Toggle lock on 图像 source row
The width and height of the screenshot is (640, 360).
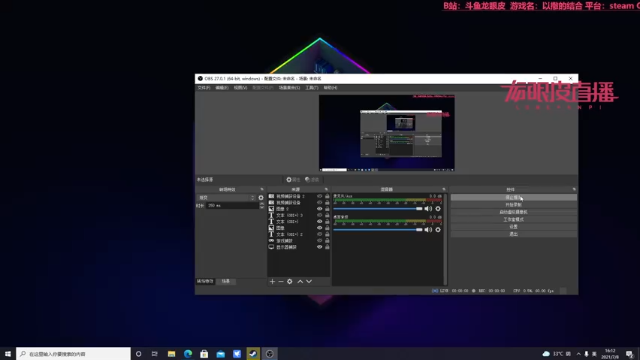coord(327,228)
